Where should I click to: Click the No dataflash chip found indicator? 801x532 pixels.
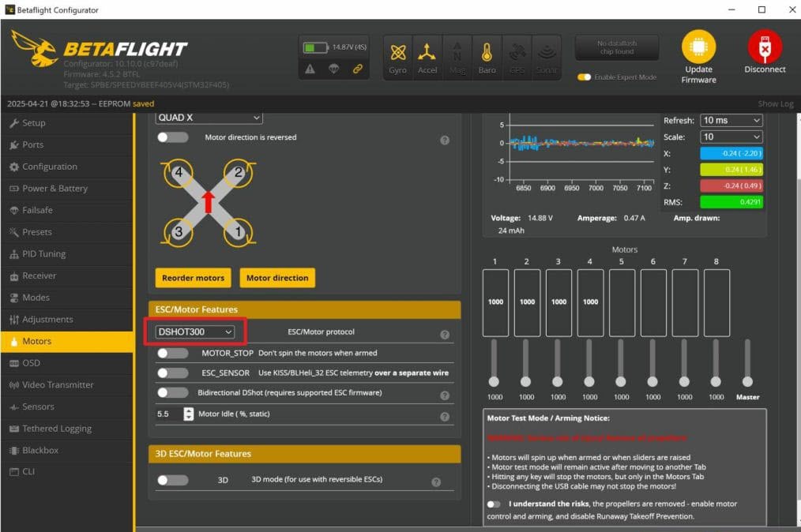pyautogui.click(x=617, y=48)
